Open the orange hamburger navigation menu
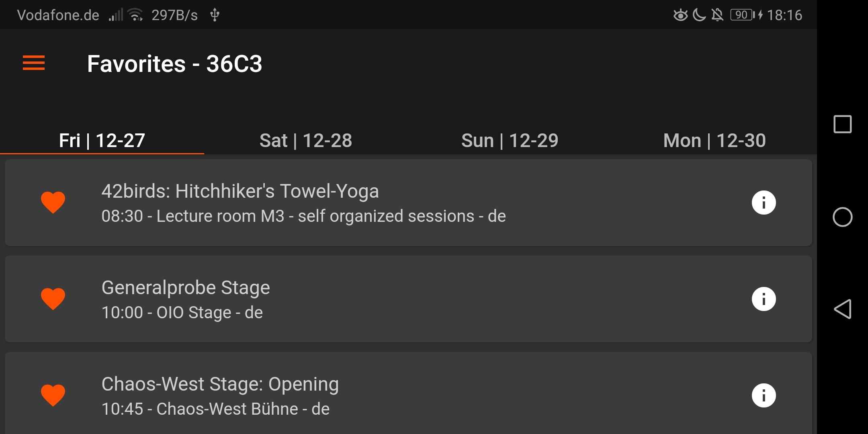 pos(34,63)
